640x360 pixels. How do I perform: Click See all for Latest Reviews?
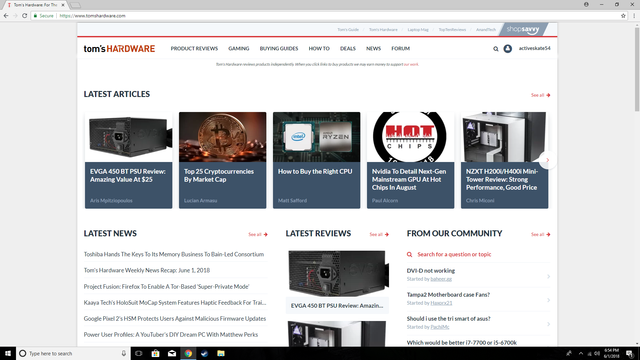coord(379,234)
